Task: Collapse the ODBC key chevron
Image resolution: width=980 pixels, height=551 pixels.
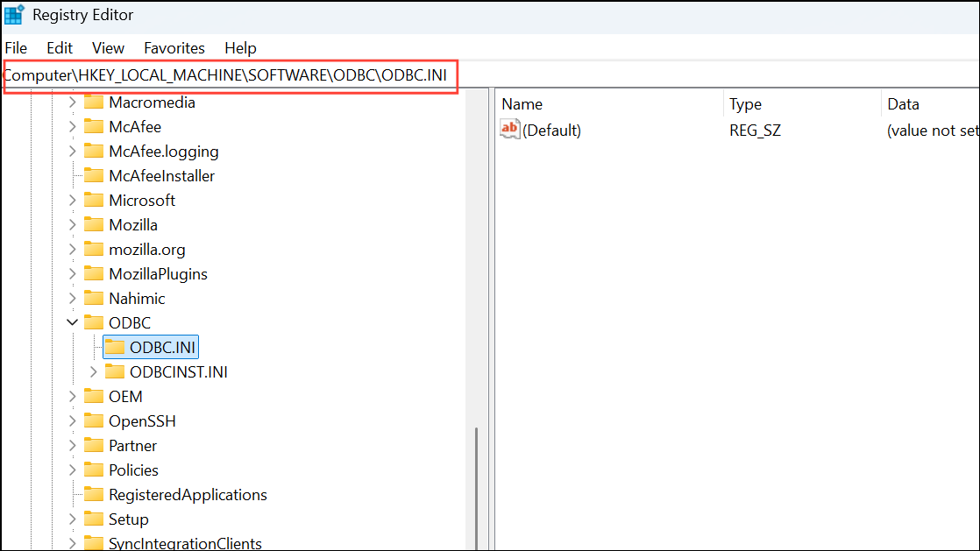Action: (72, 322)
